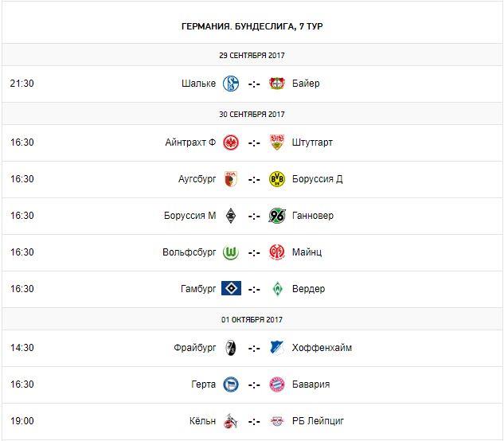Click the Borussia Dortmund BVB logo
This screenshot has height=441, width=504.
277,179
